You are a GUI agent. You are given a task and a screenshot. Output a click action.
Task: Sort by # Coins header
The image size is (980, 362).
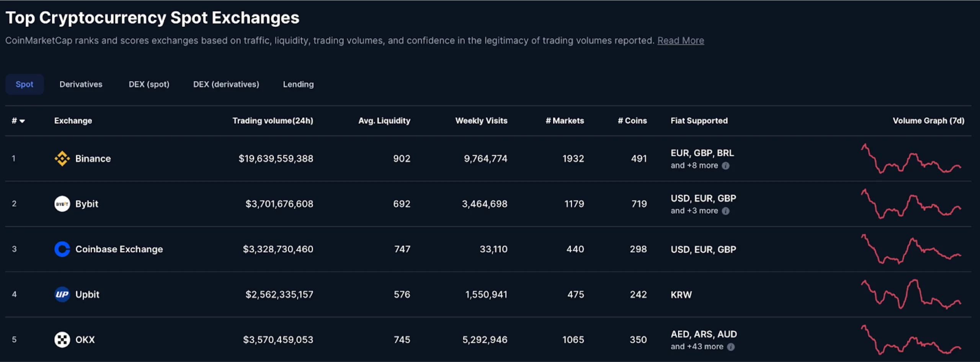(x=632, y=121)
